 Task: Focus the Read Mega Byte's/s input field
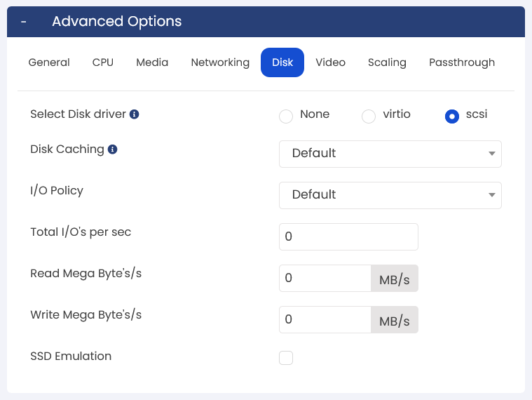[x=325, y=278]
